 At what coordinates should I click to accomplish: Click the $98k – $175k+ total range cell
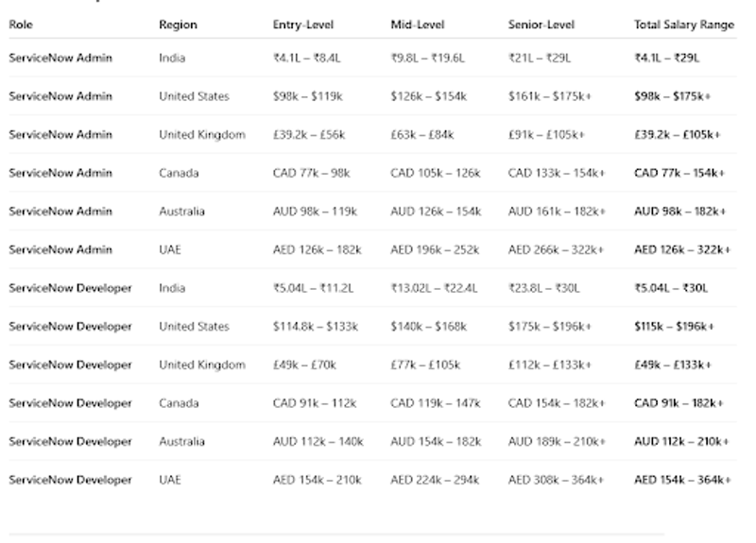(673, 96)
